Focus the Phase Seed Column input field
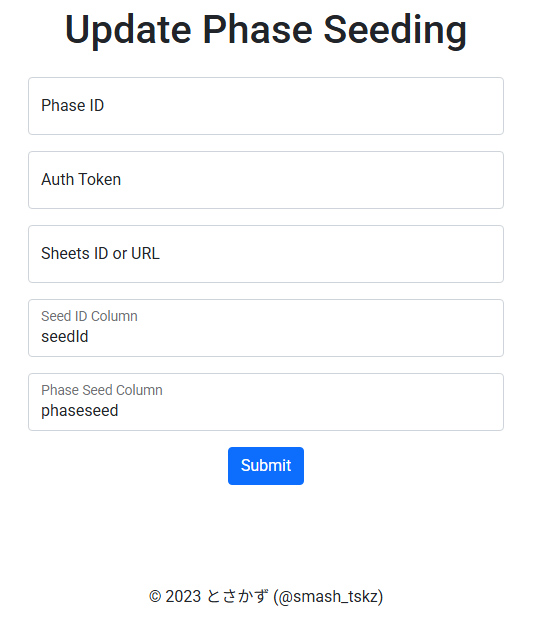Image resolution: width=535 pixels, height=629 pixels. (x=267, y=404)
